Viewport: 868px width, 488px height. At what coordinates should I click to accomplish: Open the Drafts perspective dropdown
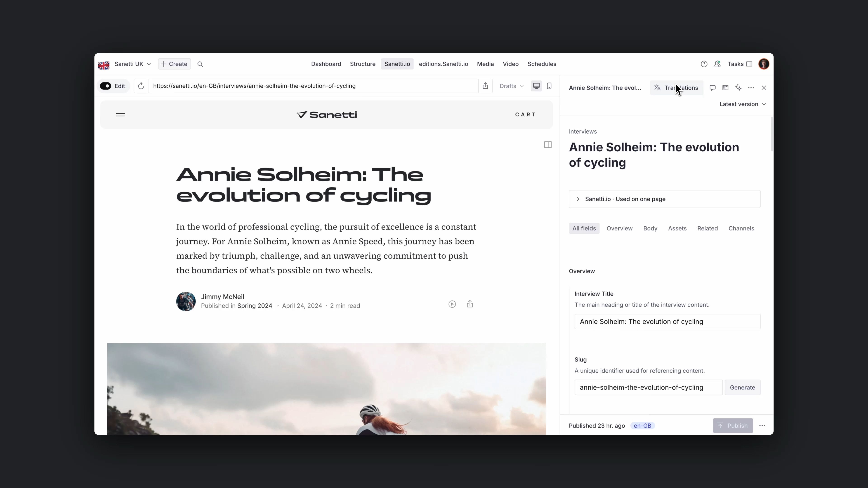511,86
